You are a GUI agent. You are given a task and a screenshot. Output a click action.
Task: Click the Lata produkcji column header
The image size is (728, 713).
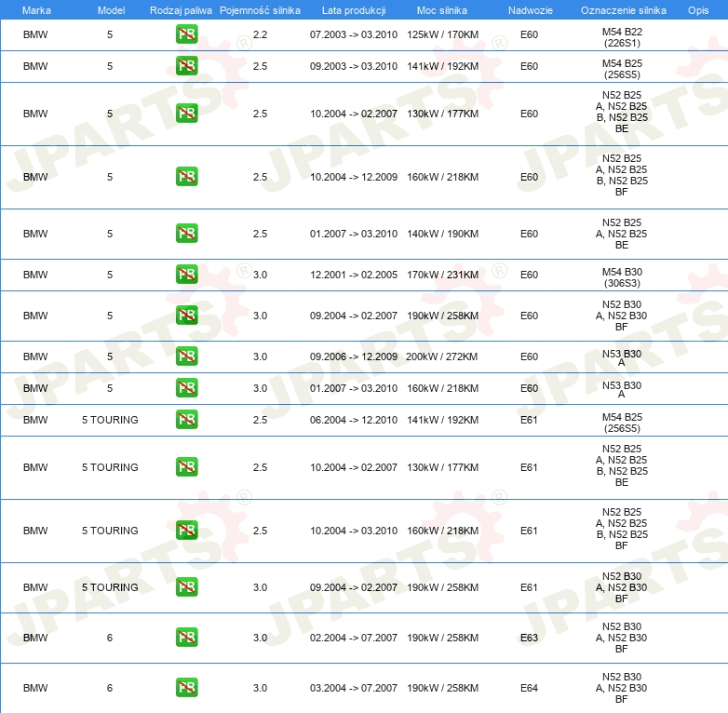click(x=354, y=10)
